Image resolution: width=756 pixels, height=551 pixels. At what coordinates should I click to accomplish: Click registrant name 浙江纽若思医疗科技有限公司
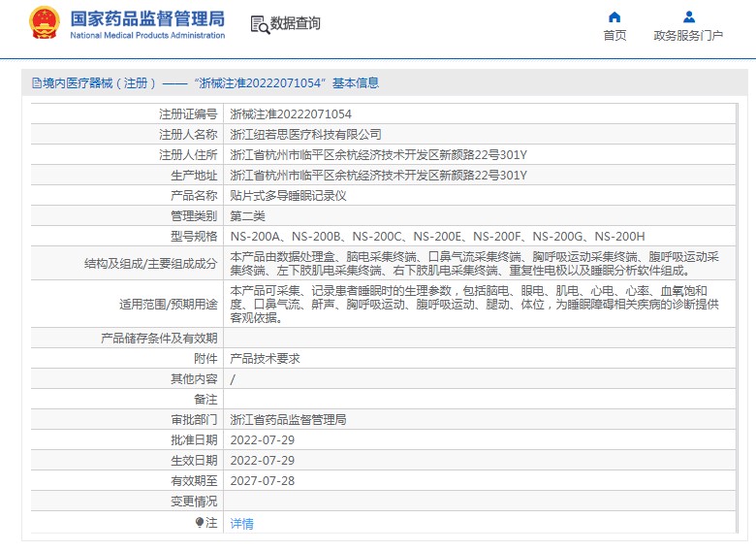305,135
